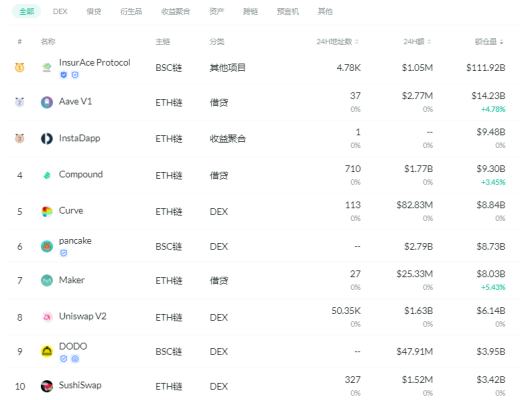Click the silver second-place medal icon
Image resolution: width=520 pixels, height=400 pixels.
20,102
